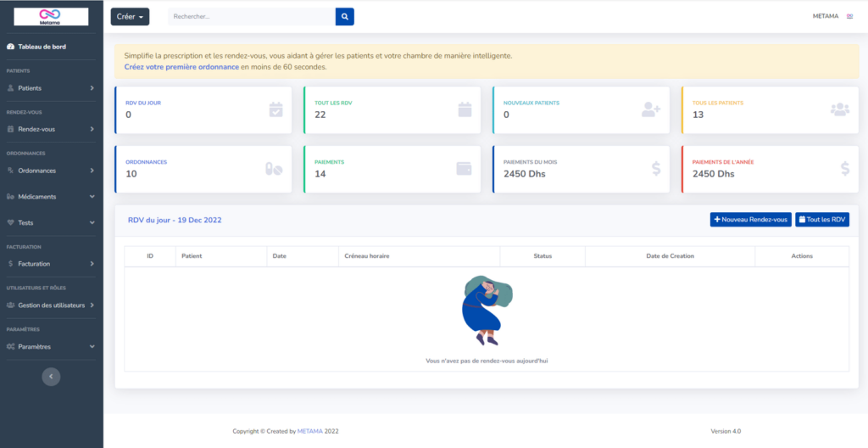Click the calendar-check icon on RDV du jour card
The height and width of the screenshot is (448, 868).
(275, 109)
